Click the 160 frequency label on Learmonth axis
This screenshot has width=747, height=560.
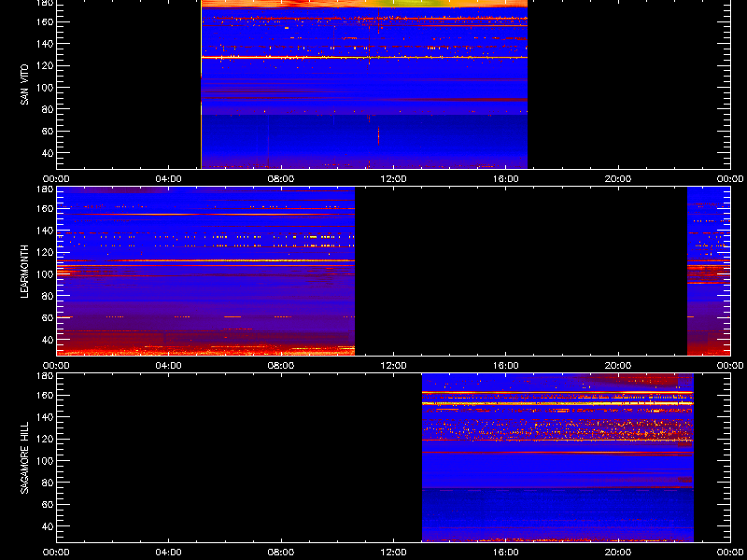(x=43, y=208)
